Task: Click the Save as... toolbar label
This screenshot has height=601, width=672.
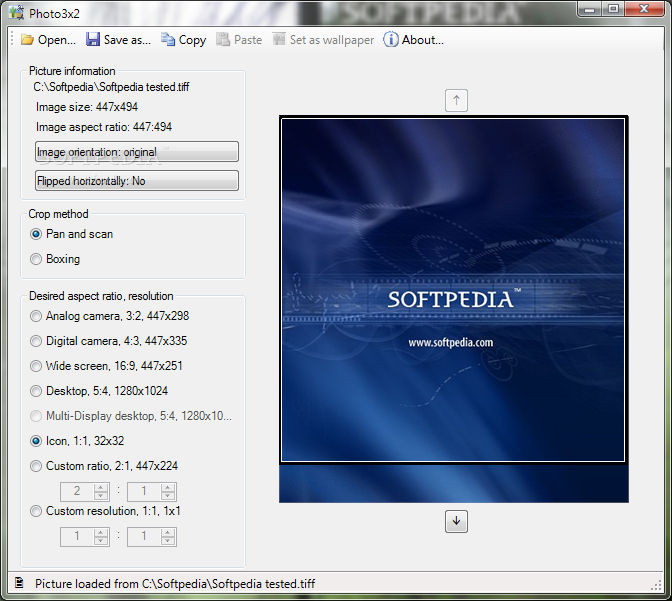Action: pos(127,40)
